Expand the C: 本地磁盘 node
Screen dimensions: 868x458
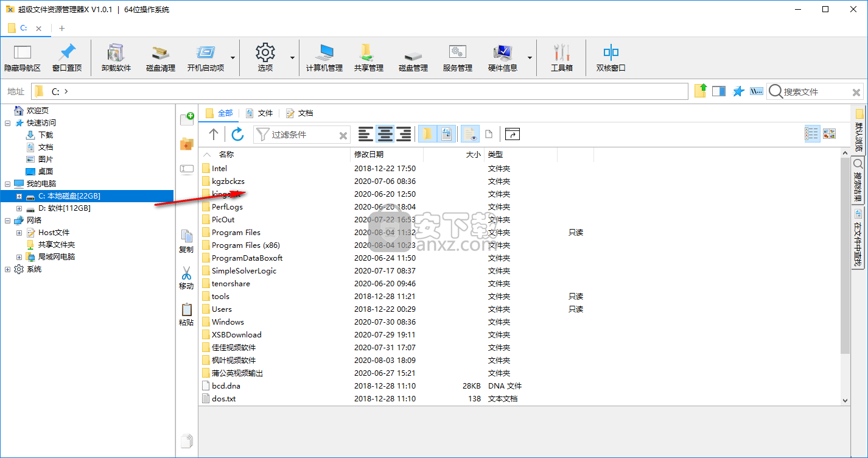pyautogui.click(x=19, y=196)
